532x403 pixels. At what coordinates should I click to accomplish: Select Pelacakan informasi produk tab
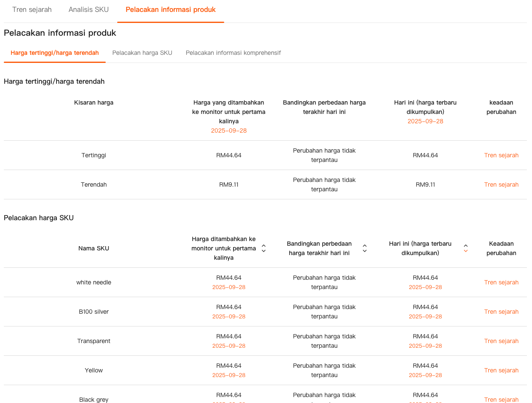click(171, 9)
